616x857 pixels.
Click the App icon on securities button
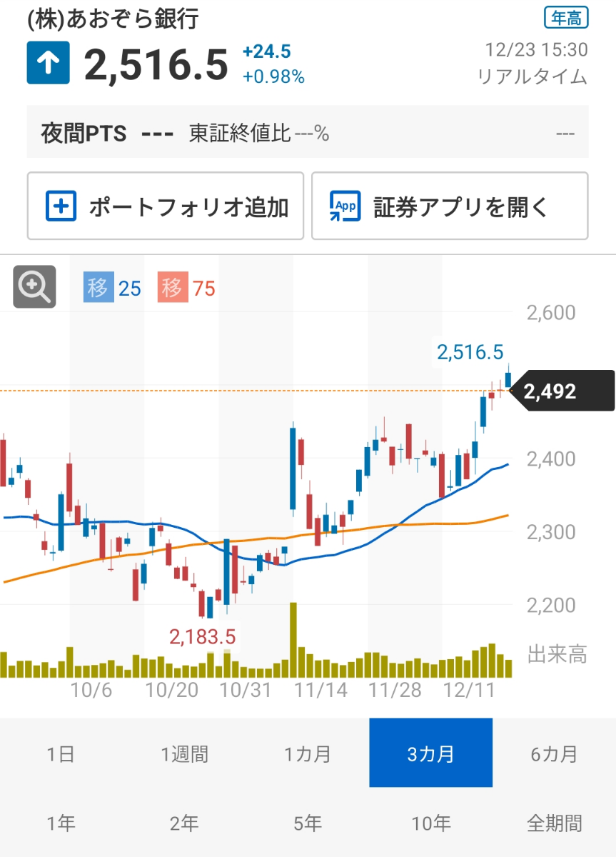pos(345,206)
